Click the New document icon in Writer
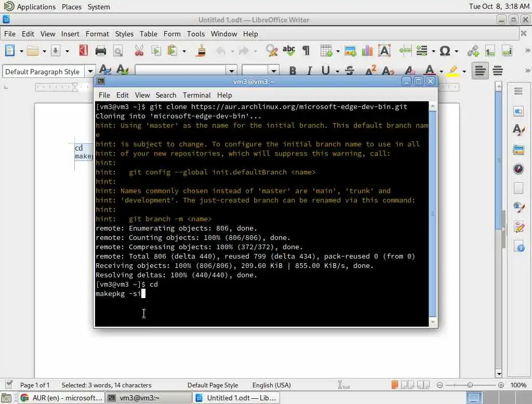 [10, 50]
